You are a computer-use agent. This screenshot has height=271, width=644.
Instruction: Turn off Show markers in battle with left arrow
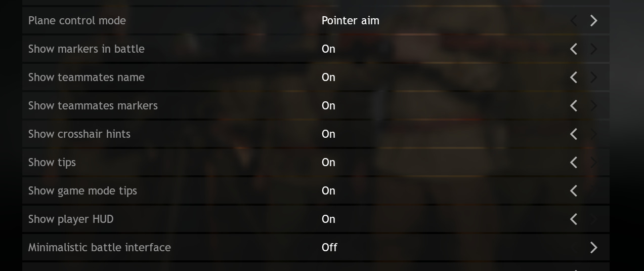[574, 49]
